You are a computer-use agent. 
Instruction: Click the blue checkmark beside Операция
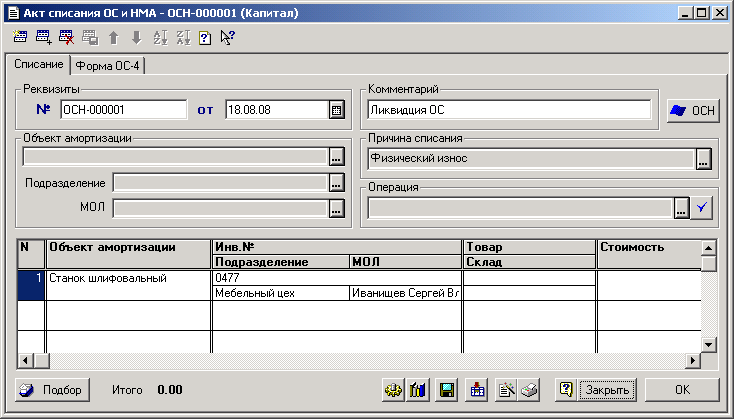tap(703, 208)
